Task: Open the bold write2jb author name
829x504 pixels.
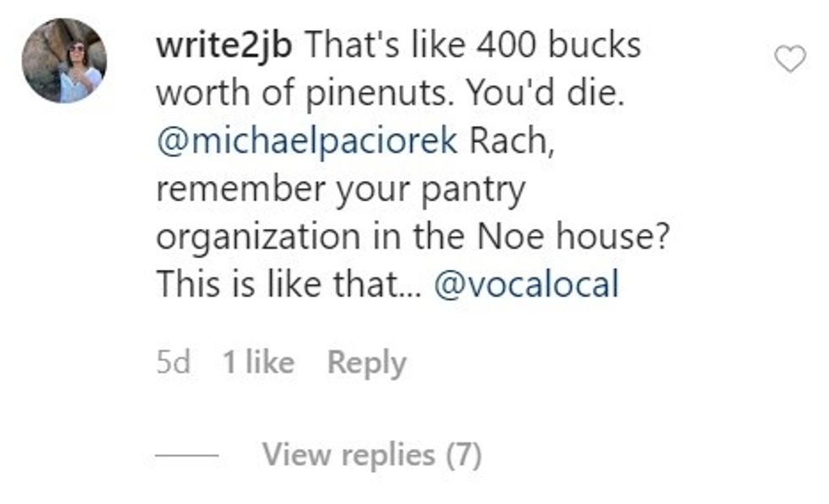Action: point(224,46)
